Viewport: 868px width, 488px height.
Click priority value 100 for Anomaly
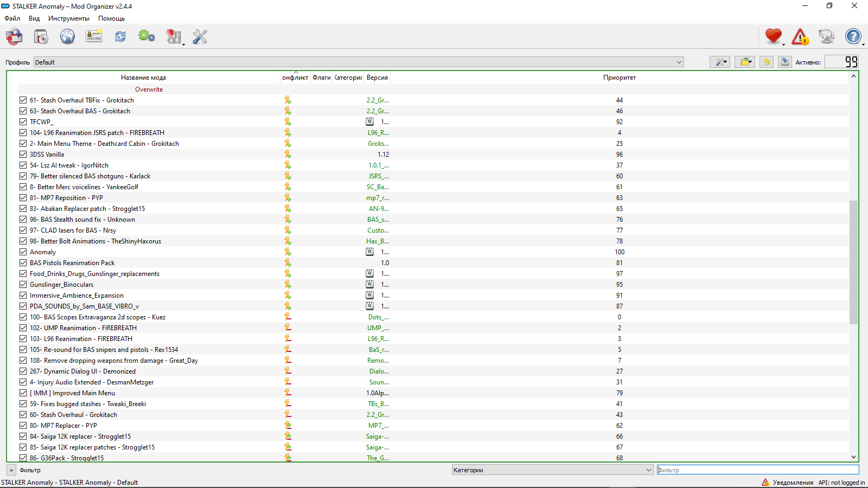[x=620, y=252]
